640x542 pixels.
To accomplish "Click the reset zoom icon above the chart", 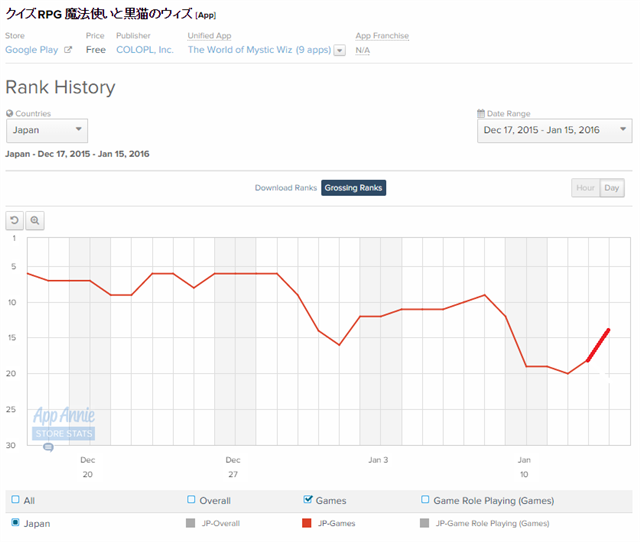I will [x=15, y=220].
